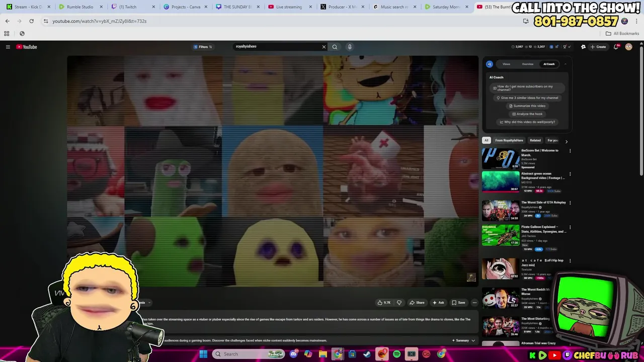Start voice search with the microphone
644x362 pixels.
click(350, 47)
